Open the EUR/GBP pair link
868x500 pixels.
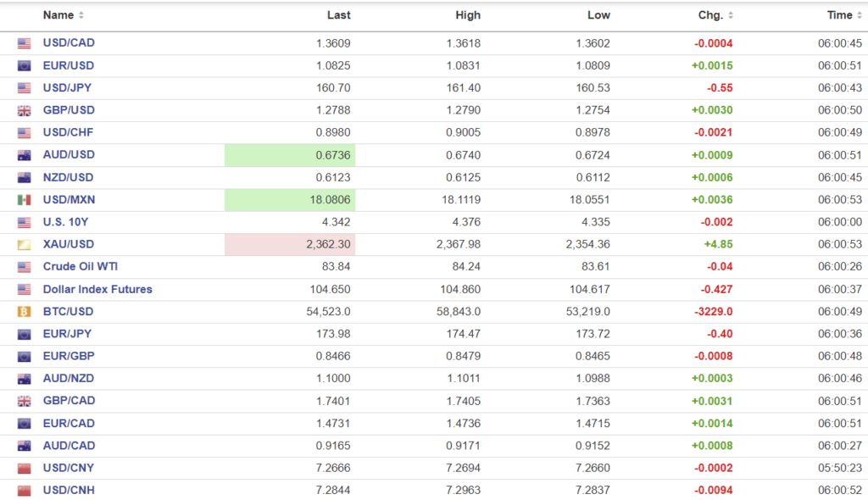[x=69, y=356]
